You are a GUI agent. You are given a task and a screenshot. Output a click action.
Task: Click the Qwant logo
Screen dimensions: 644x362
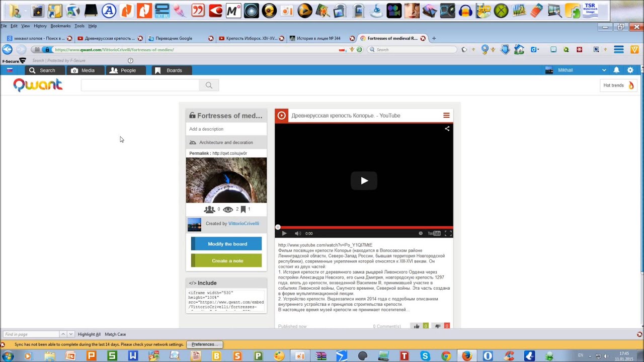(38, 85)
